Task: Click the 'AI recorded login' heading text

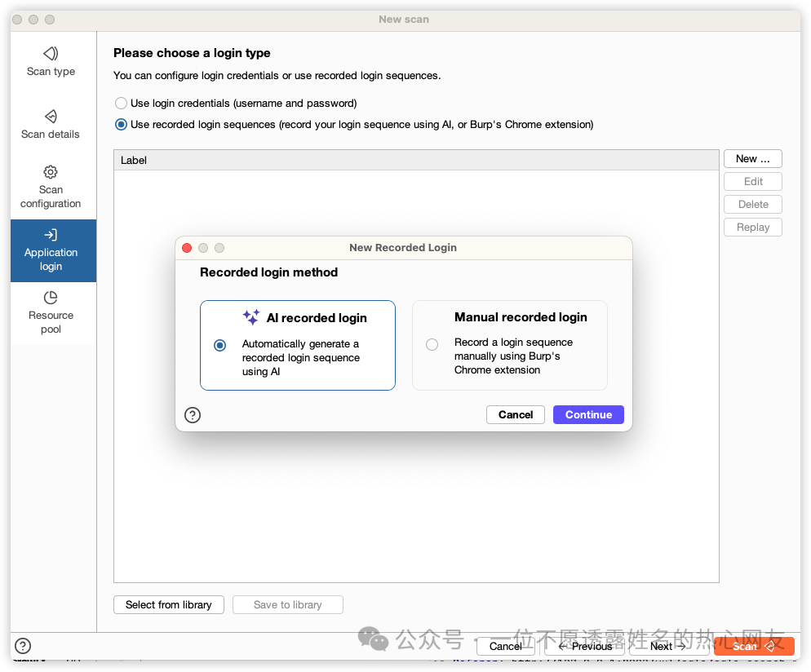Action: pyautogui.click(x=317, y=318)
